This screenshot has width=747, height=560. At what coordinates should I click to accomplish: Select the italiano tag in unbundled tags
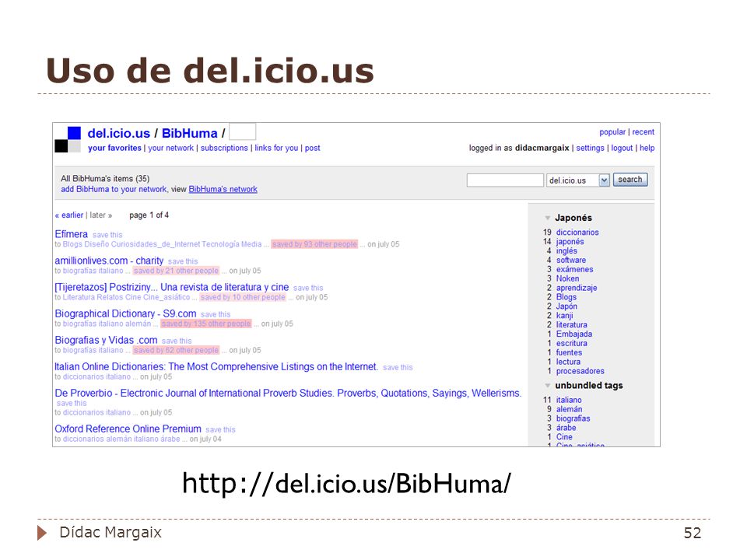coord(569,400)
